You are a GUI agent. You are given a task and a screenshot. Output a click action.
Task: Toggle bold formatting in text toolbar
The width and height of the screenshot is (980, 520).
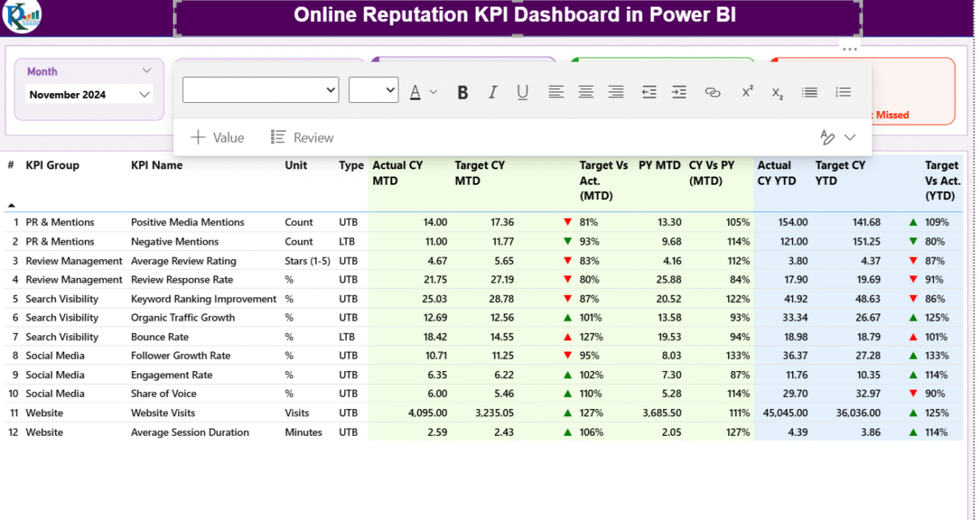click(x=462, y=92)
